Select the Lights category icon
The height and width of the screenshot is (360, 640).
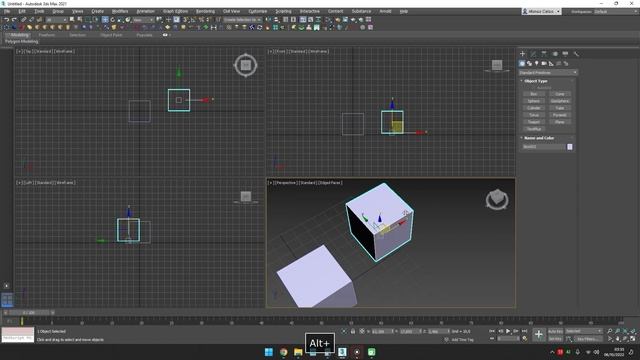537,63
